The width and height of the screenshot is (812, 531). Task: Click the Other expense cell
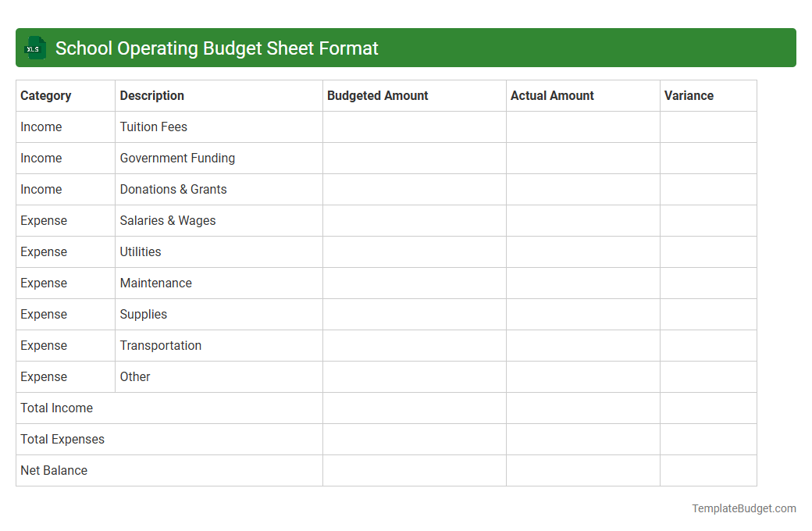[x=134, y=376]
